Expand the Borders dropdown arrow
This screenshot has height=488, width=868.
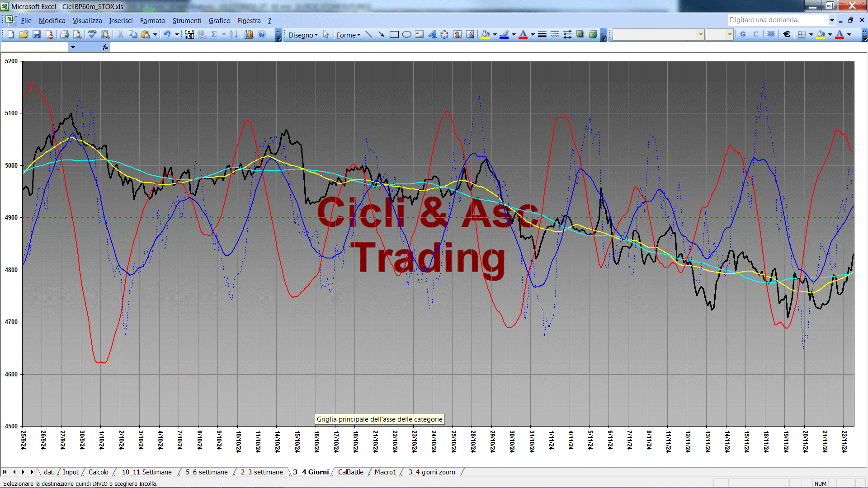pyautogui.click(x=811, y=34)
